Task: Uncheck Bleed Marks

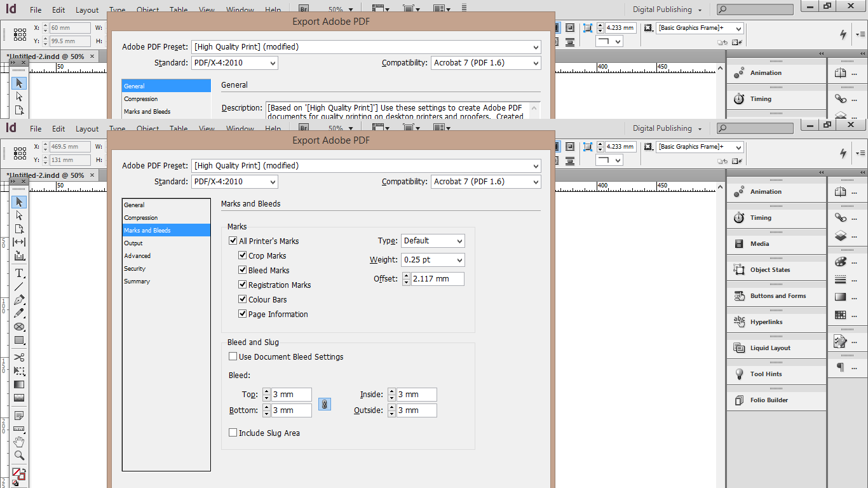Action: (x=242, y=271)
